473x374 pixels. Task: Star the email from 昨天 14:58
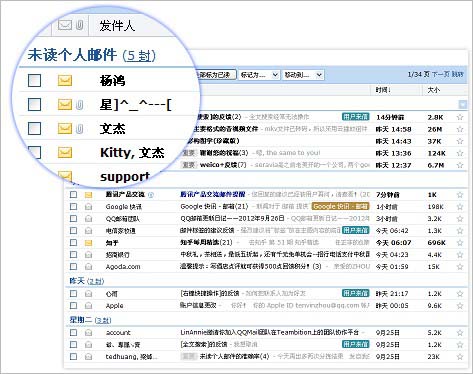(x=460, y=129)
